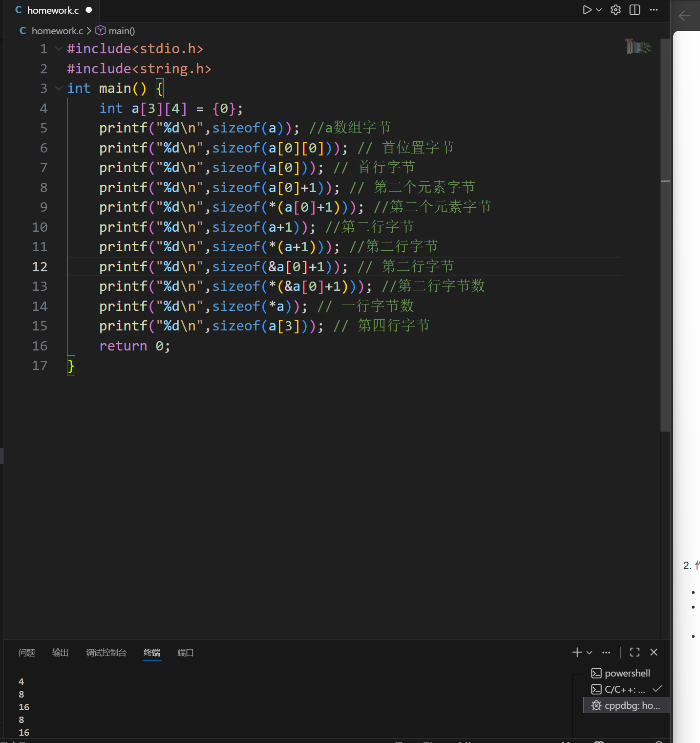Select the powershell terminal entry

[x=626, y=673]
